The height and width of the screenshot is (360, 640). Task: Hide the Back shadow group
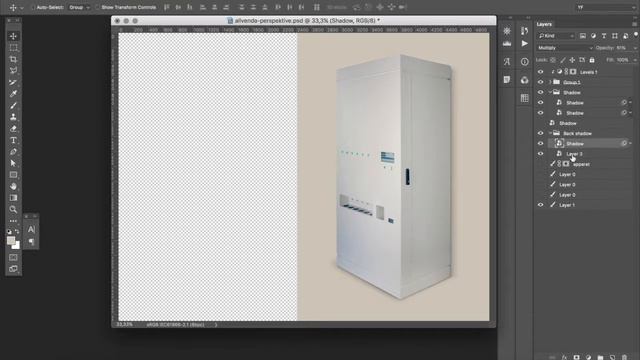click(x=540, y=133)
